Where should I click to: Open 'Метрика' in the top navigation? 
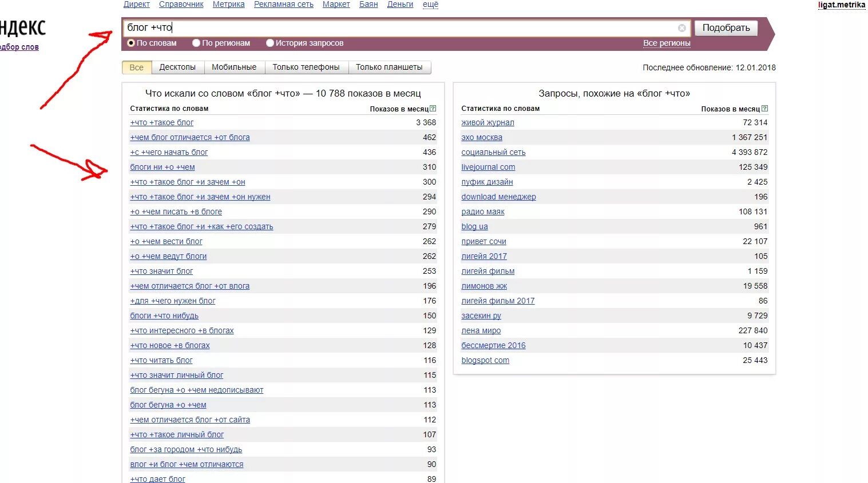tap(229, 4)
